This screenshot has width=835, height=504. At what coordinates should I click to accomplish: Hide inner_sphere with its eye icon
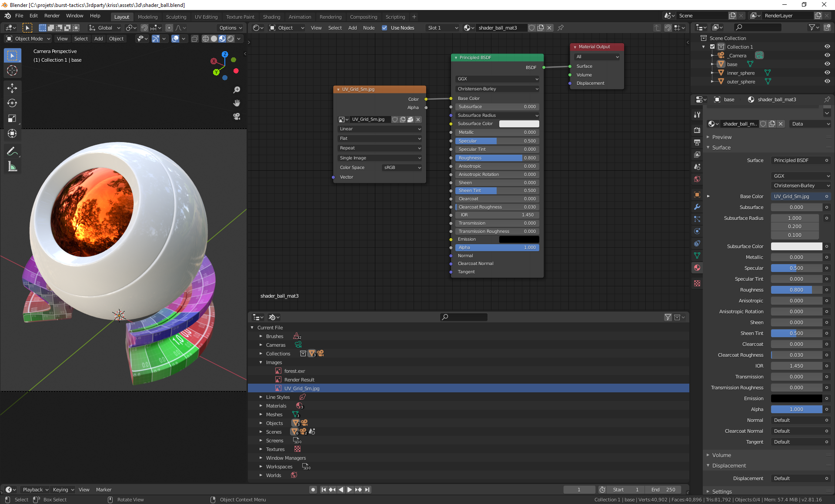tap(827, 73)
